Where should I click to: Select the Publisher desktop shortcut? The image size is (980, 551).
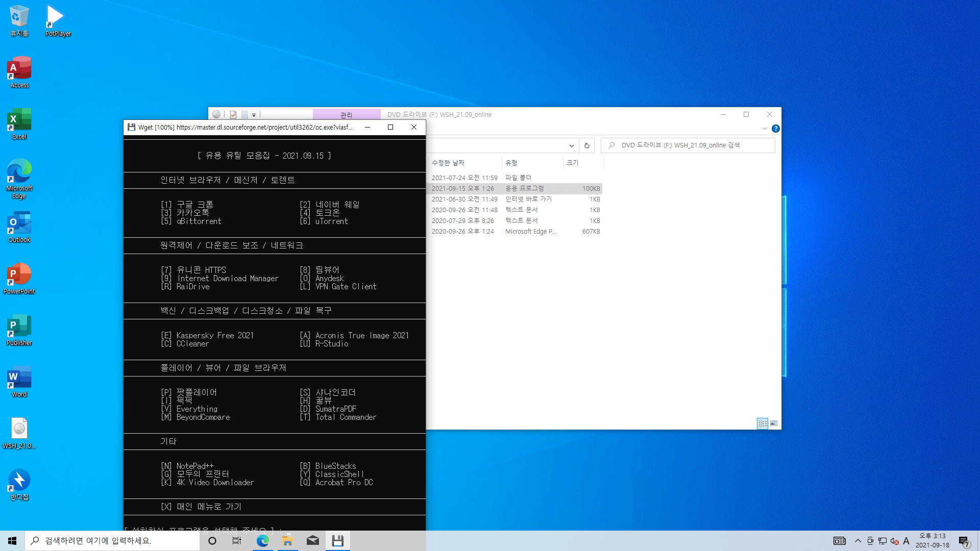pos(19,330)
